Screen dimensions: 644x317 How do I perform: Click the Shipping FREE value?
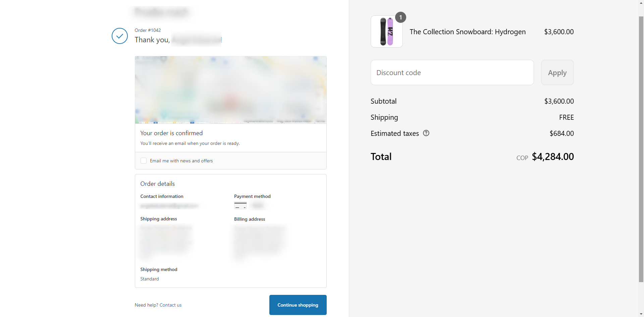coord(567,117)
